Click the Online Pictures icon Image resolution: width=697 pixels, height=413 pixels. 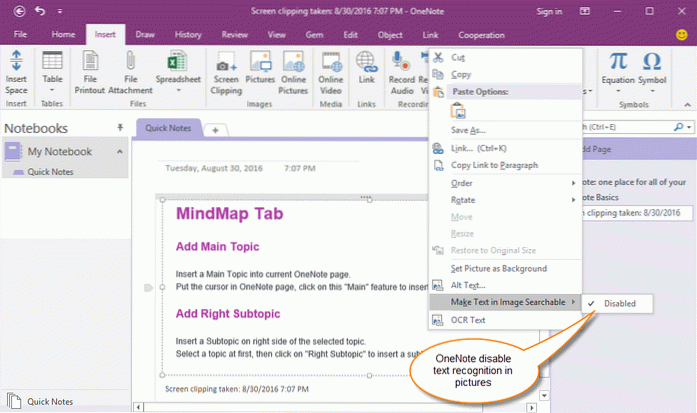tap(293, 61)
